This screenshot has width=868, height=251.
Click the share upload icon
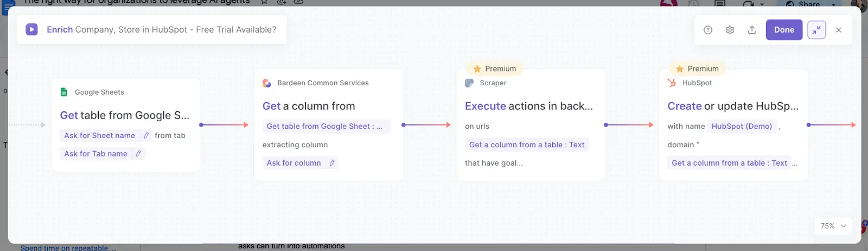pyautogui.click(x=752, y=30)
